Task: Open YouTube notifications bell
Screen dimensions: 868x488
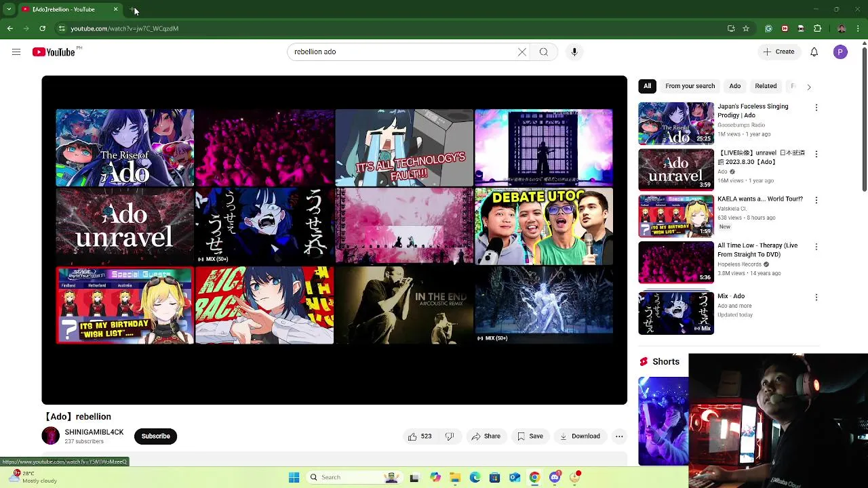Action: [x=814, y=52]
